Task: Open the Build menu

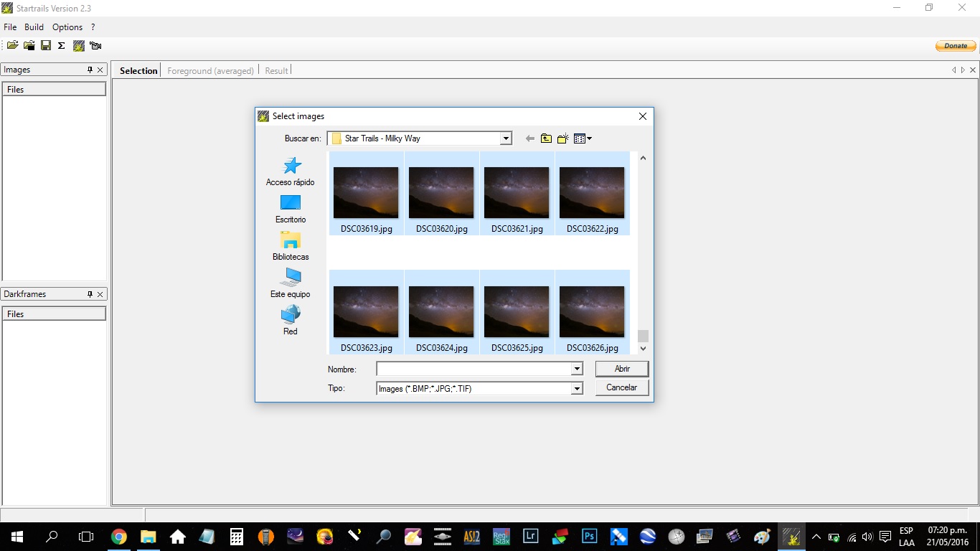Action: coord(34,27)
